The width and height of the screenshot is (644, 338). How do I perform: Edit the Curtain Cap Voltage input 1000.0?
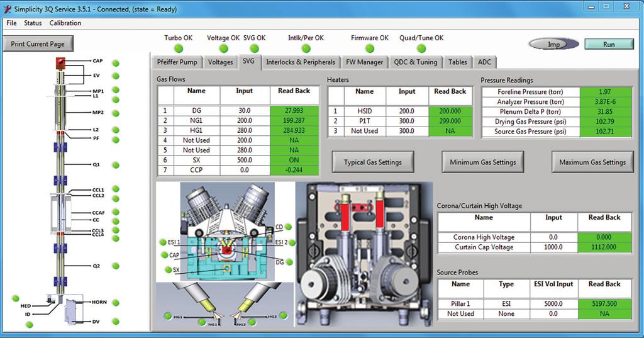click(553, 247)
